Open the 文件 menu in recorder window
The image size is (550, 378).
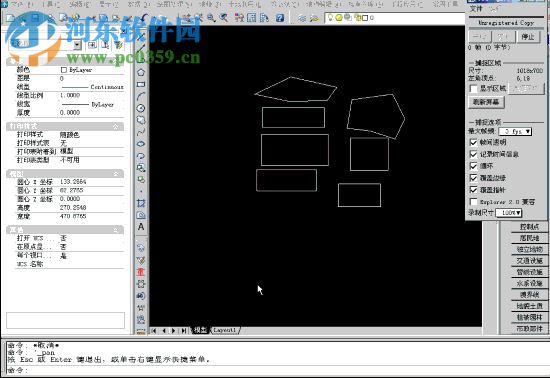(x=476, y=9)
